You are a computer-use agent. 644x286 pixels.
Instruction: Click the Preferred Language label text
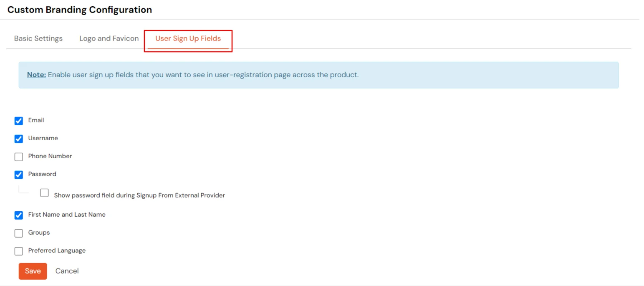click(x=56, y=251)
